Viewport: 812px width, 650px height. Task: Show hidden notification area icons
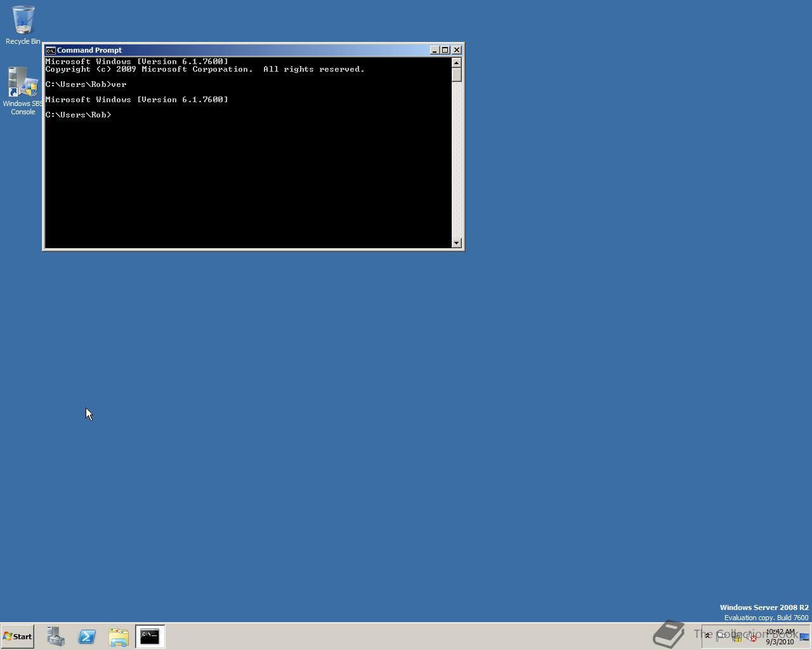(708, 636)
